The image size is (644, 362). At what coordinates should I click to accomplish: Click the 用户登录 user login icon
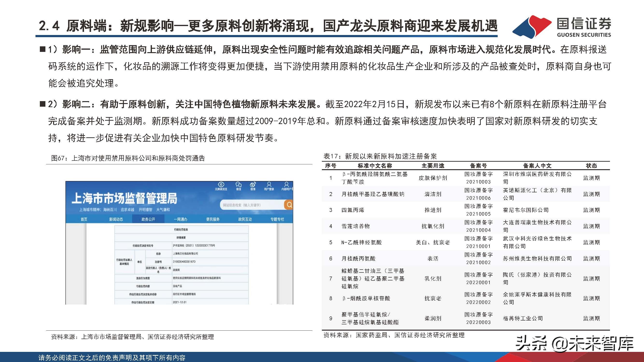pyautogui.click(x=269, y=185)
